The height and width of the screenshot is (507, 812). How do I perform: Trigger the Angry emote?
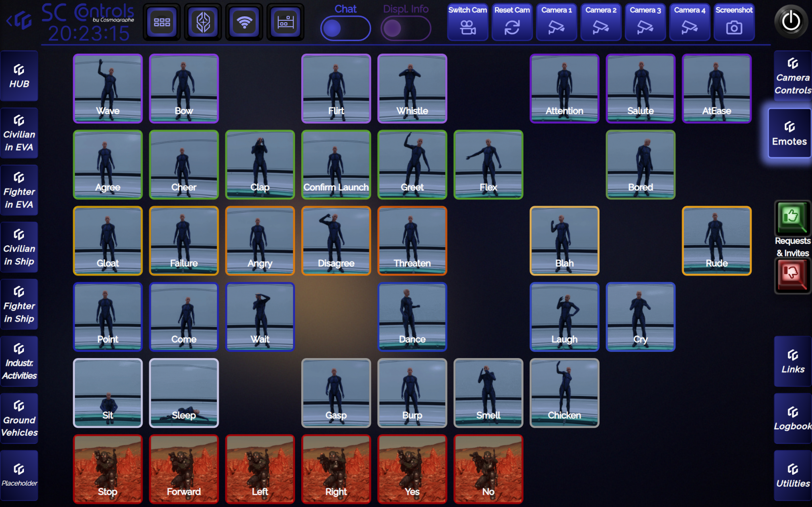click(260, 241)
